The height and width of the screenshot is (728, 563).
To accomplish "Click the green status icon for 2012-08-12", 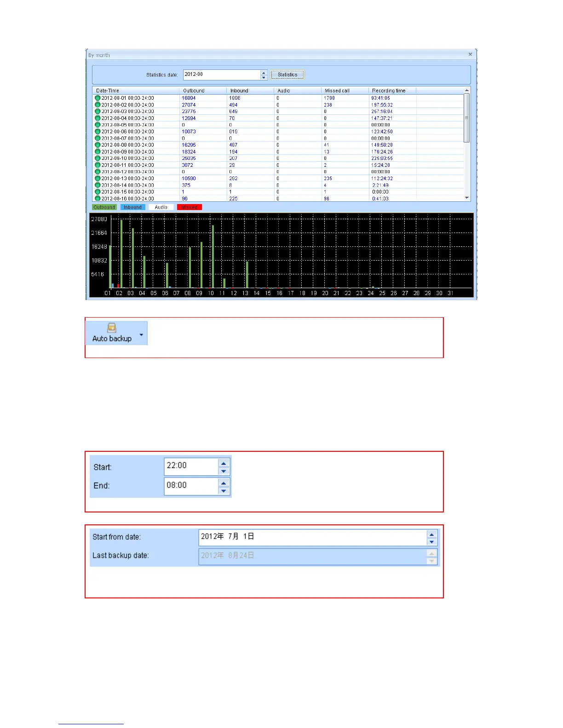I will pyautogui.click(x=98, y=171).
